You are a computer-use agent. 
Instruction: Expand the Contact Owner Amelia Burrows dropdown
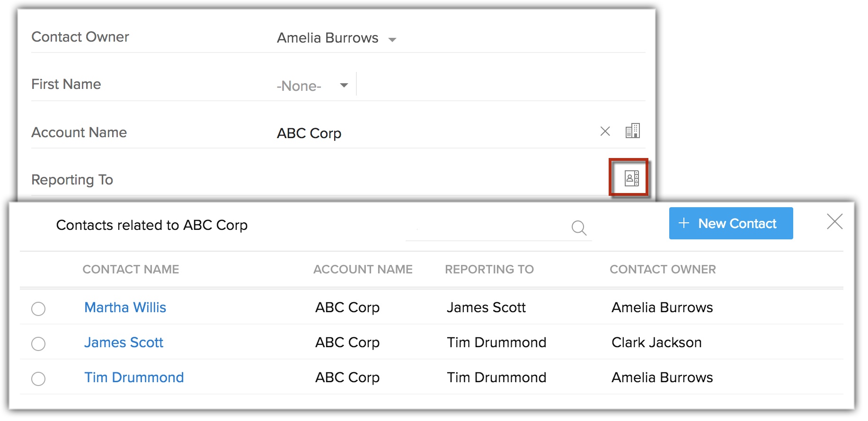(x=392, y=40)
